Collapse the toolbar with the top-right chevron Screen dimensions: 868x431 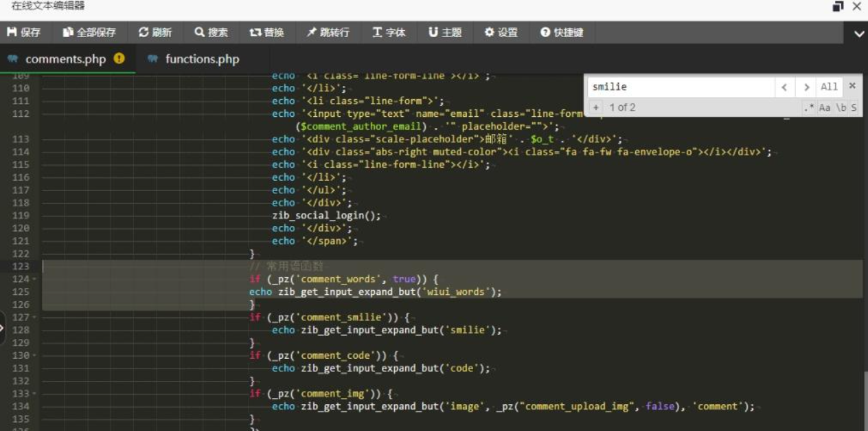[858, 34]
